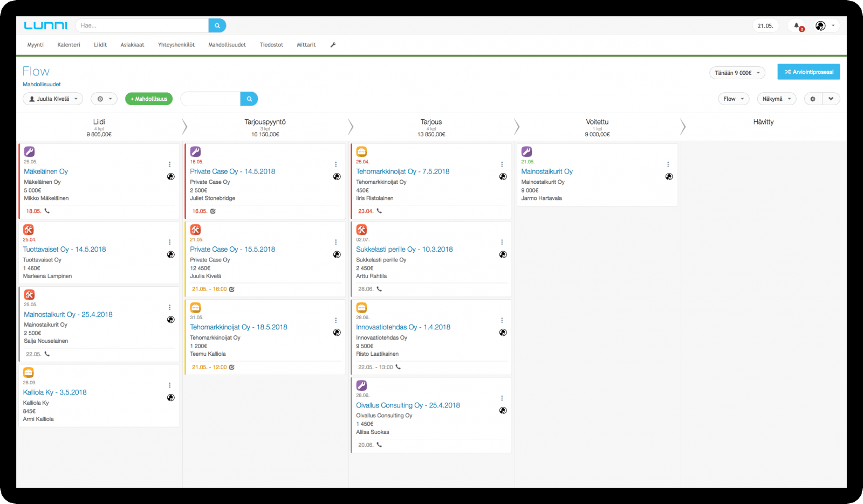Screen dimensions: 863x504
Task: Open Asiakkaat menu
Action: [132, 45]
